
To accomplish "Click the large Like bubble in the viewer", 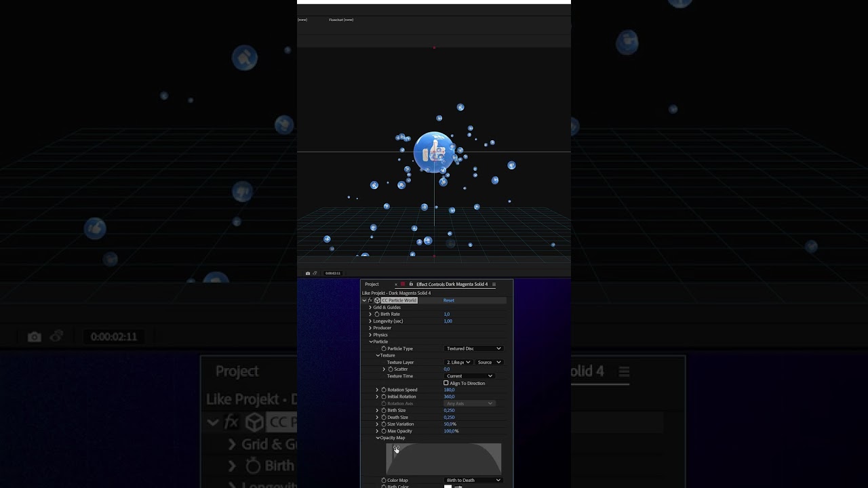I will click(x=434, y=152).
